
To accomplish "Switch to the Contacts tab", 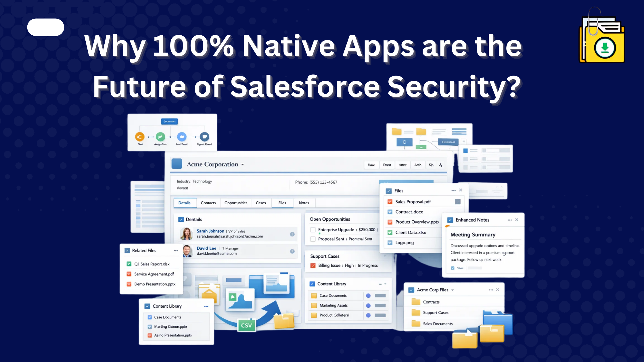I will (x=208, y=203).
